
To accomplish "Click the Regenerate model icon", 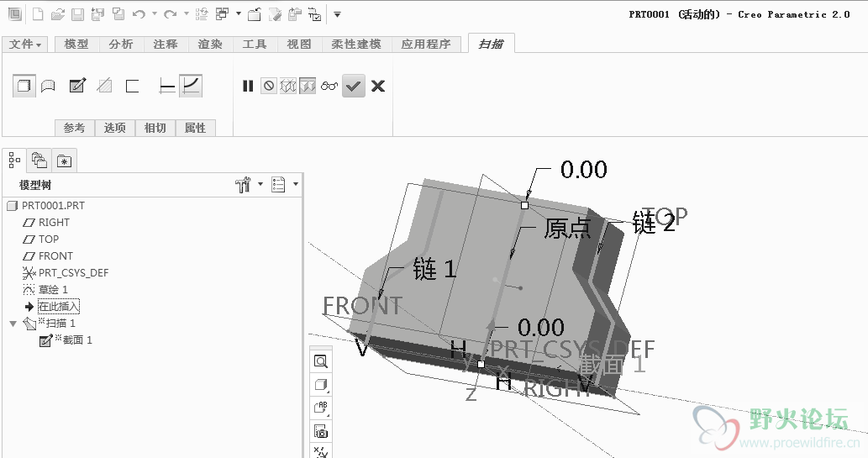I will [x=202, y=14].
